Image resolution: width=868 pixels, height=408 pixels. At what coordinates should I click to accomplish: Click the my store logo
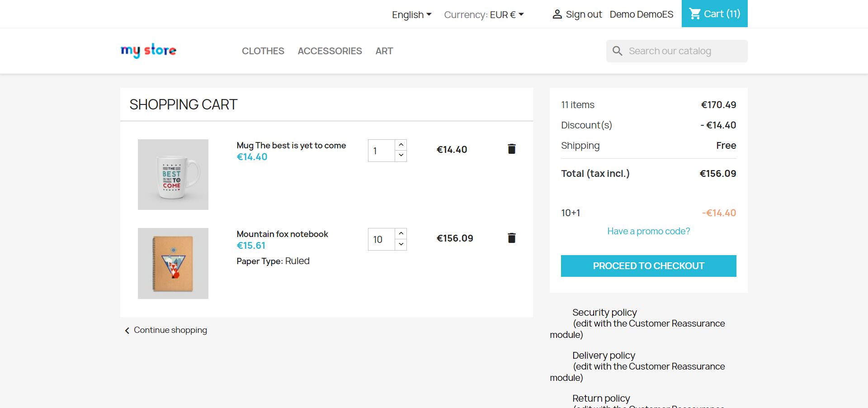(148, 51)
